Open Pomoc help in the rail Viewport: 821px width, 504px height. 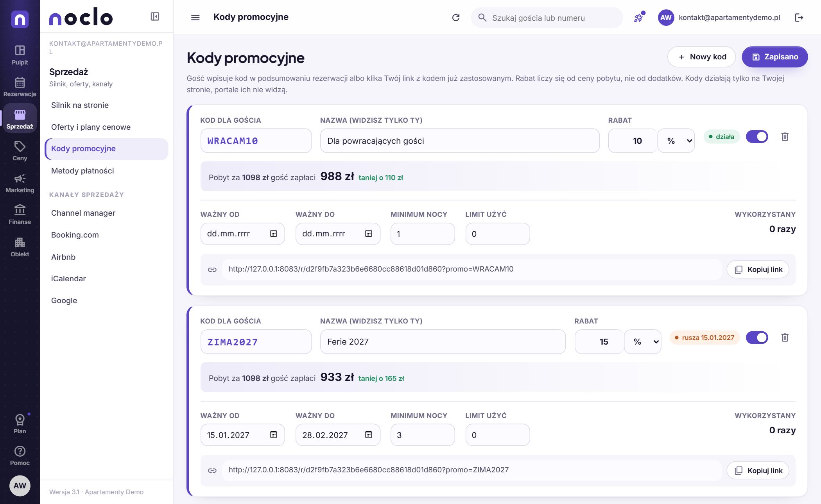[x=20, y=456]
